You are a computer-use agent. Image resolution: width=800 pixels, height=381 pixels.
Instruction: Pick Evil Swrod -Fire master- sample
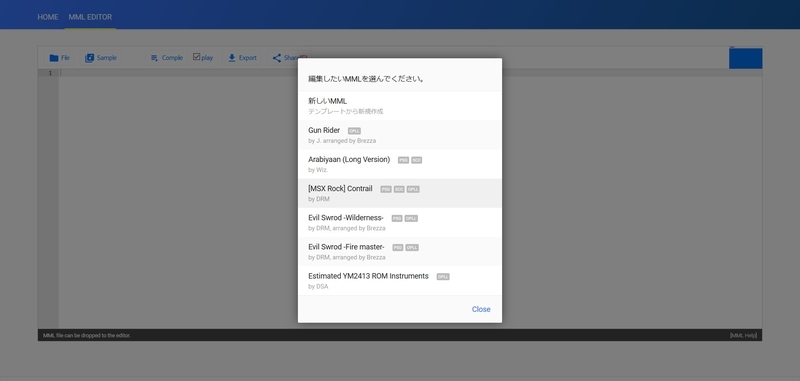click(x=400, y=251)
